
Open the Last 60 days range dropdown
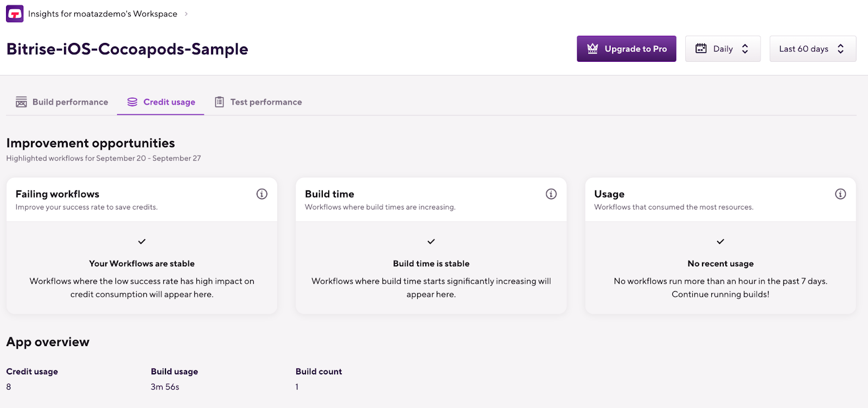pyautogui.click(x=813, y=49)
